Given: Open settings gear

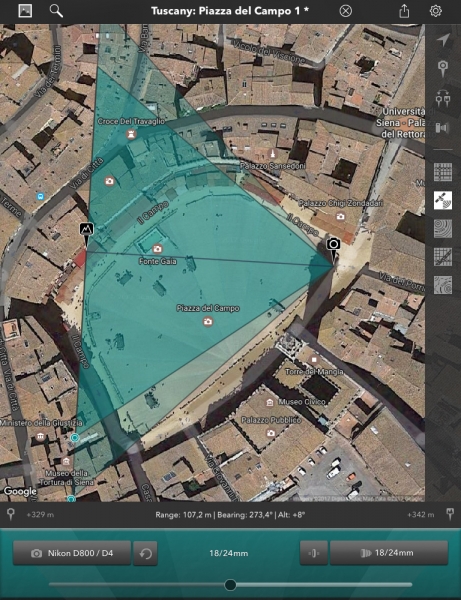Looking at the screenshot, I should pyautogui.click(x=436, y=11).
